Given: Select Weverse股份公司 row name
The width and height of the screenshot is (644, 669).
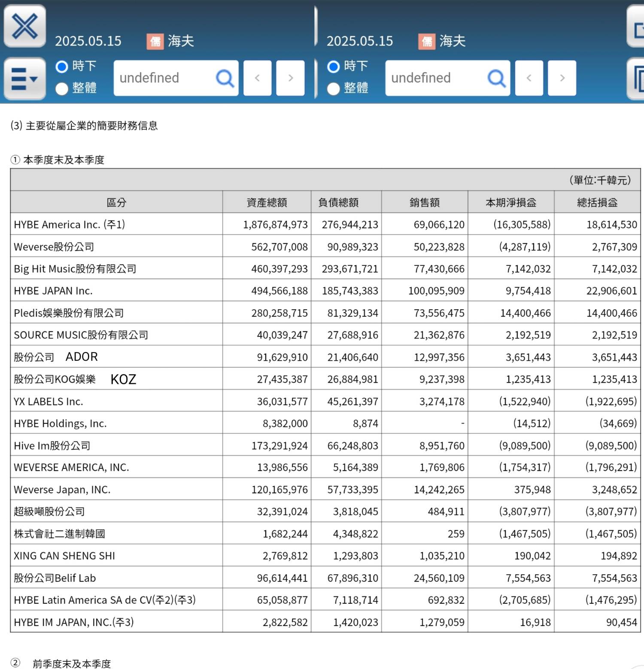Looking at the screenshot, I should click(54, 247).
